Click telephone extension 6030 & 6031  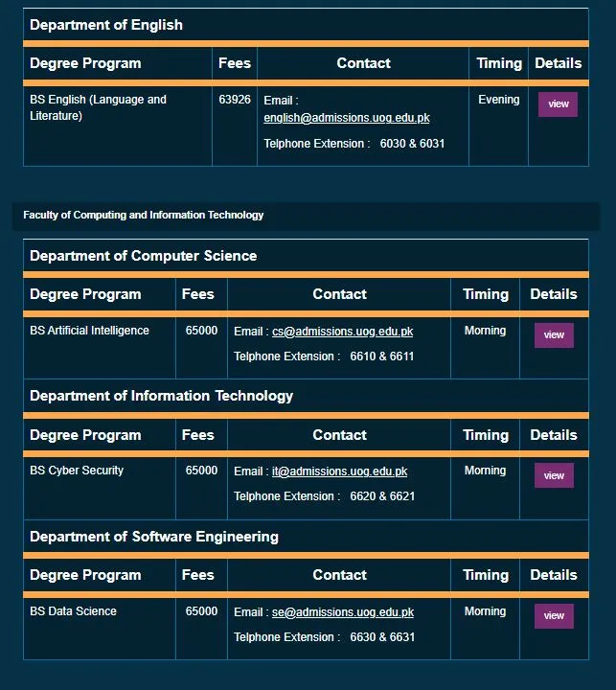point(412,144)
